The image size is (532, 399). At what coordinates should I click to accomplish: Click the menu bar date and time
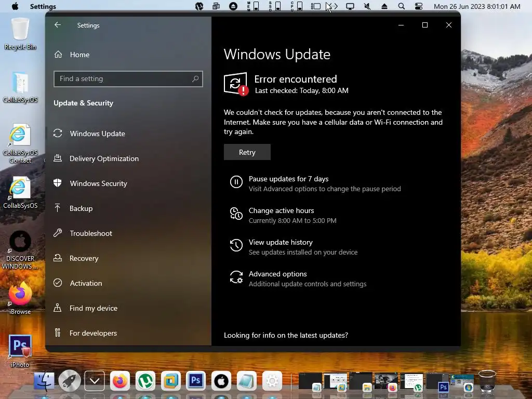point(477,6)
